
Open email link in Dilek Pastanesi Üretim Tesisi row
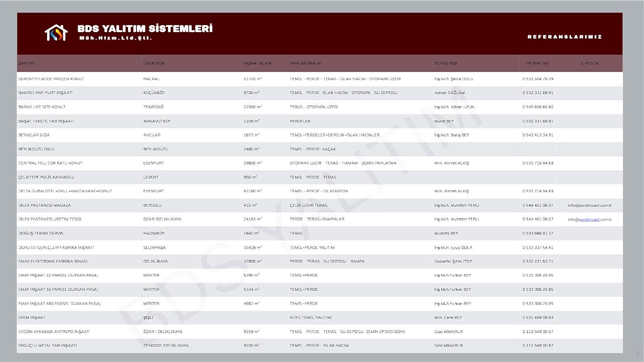click(x=590, y=220)
